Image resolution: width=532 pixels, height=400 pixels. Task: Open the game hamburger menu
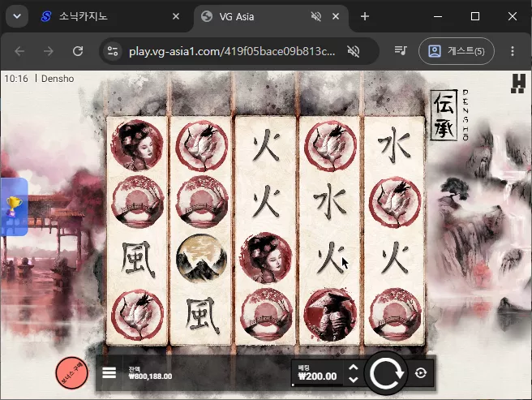coord(109,373)
